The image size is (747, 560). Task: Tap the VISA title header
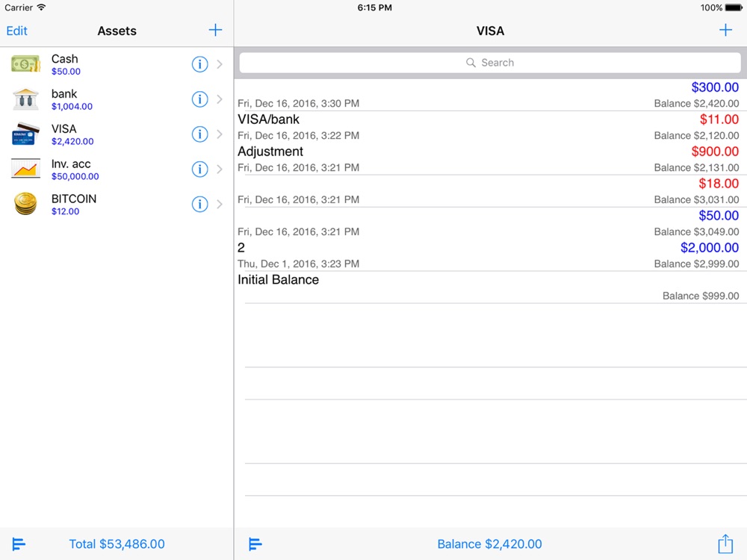point(490,31)
